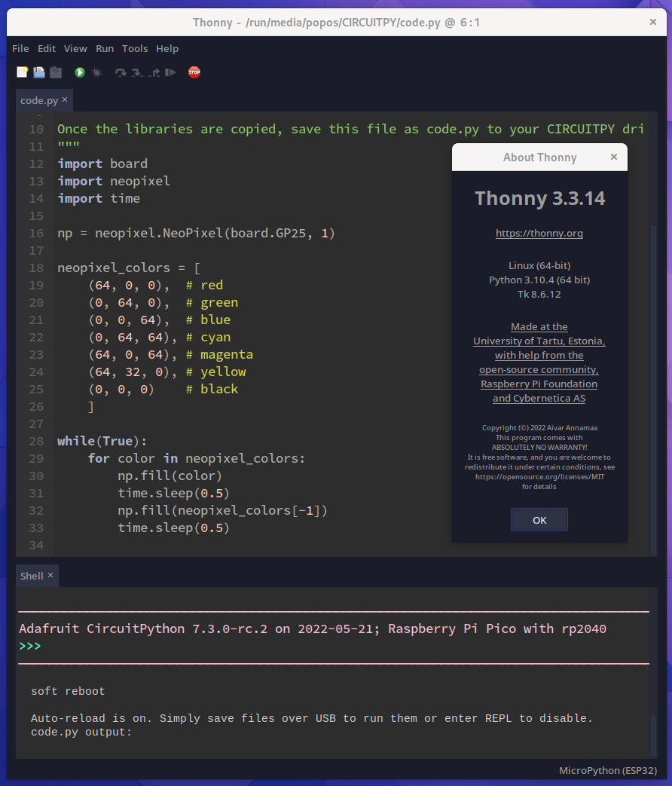Click line number 28 in the gutter

point(36,441)
